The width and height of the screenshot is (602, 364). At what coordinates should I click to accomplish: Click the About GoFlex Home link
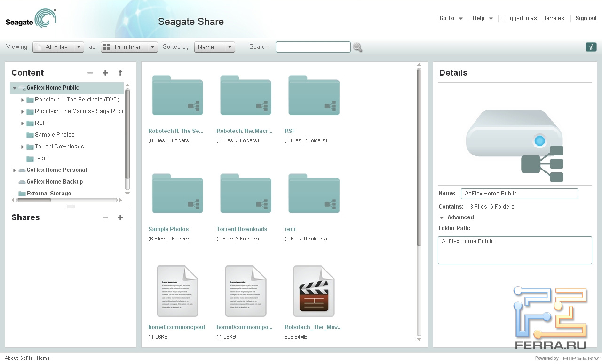click(27, 358)
